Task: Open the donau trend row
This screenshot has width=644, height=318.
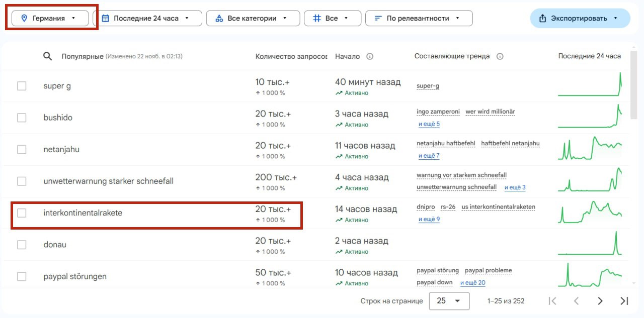Action: point(55,245)
